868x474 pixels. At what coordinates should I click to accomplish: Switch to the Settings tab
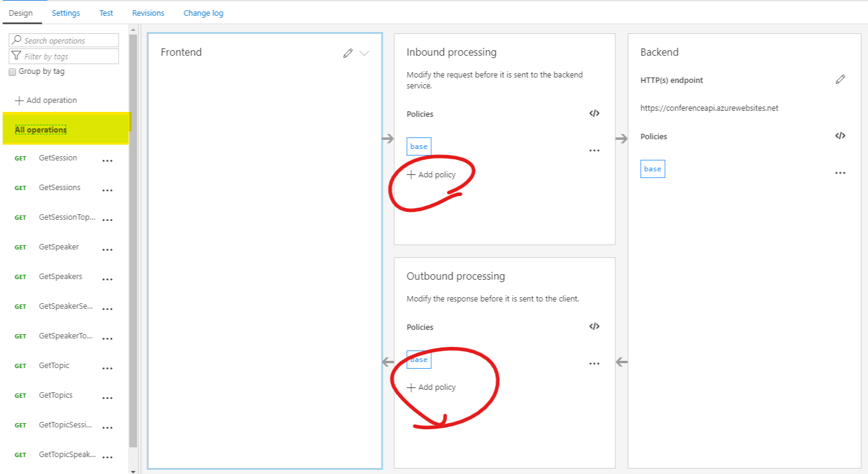65,13
